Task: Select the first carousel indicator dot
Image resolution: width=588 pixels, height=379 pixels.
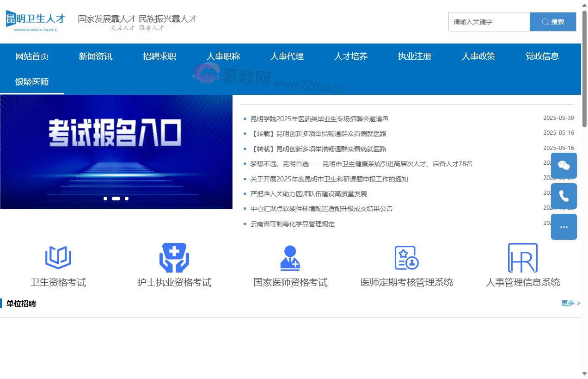Action: click(x=105, y=199)
